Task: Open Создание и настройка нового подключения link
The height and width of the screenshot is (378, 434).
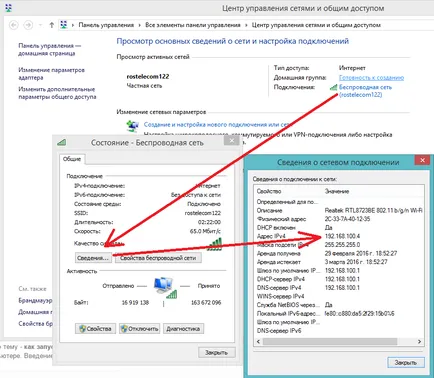Action: coord(217,125)
